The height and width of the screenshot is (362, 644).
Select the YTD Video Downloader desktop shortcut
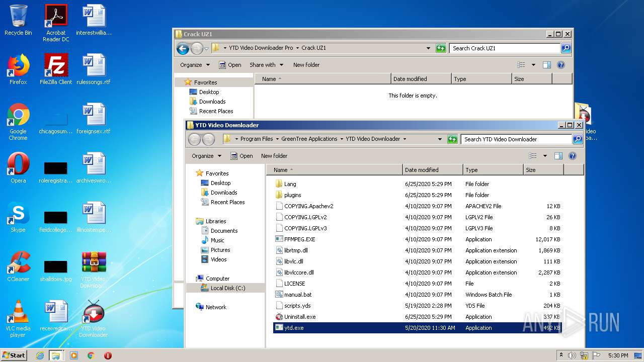point(94,319)
